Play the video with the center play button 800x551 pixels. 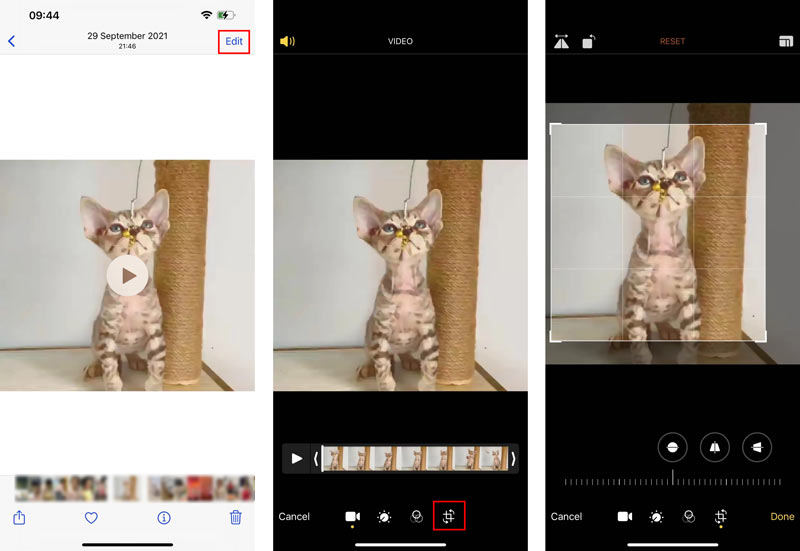[128, 276]
